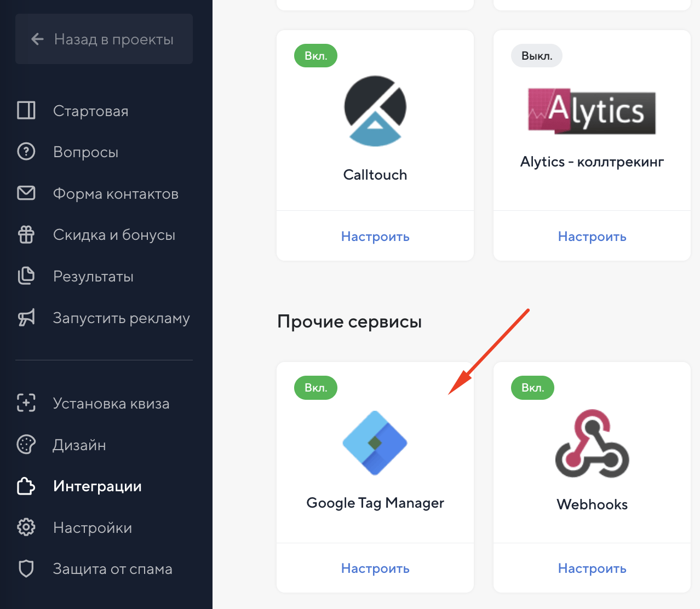Image resolution: width=700 pixels, height=609 pixels.
Task: Open Запустить рекламу section
Action: (x=122, y=318)
